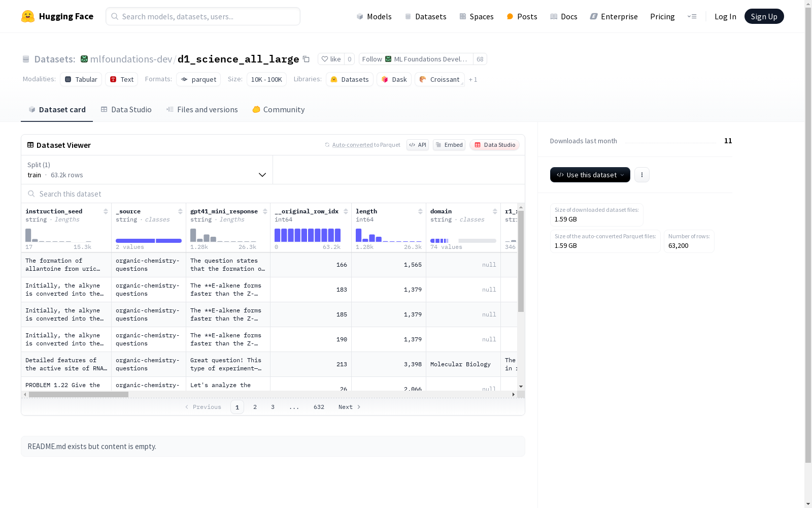The width and height of the screenshot is (812, 508).
Task: Sort the _source column
Action: click(x=180, y=211)
